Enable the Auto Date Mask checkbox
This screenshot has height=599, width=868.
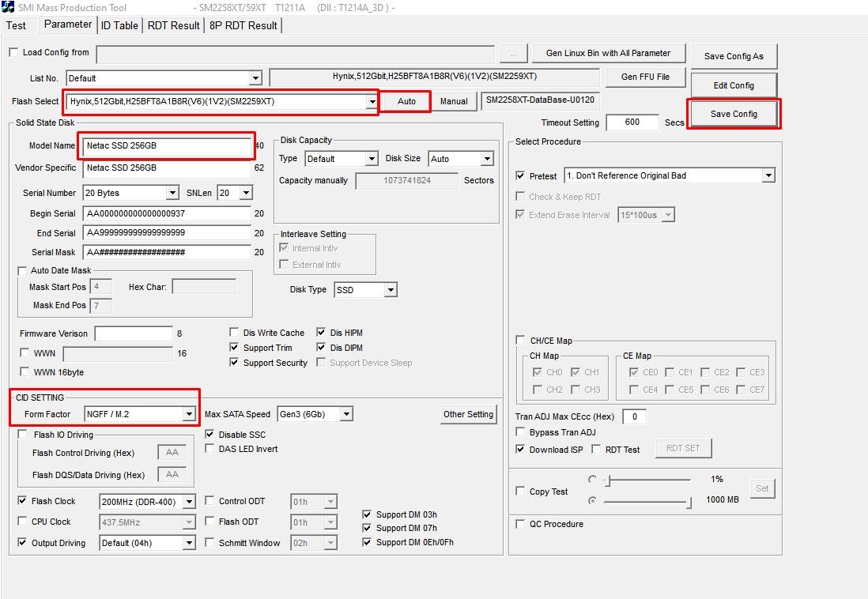(x=22, y=271)
